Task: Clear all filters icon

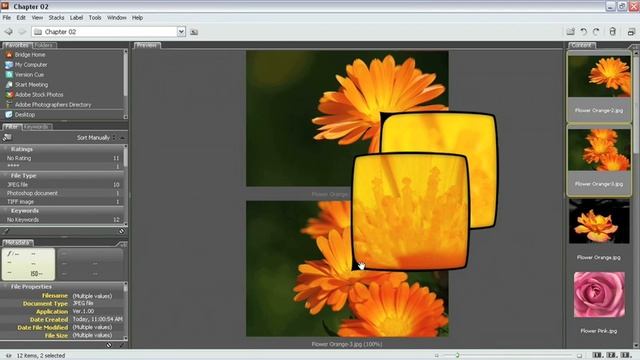Action: (121, 231)
